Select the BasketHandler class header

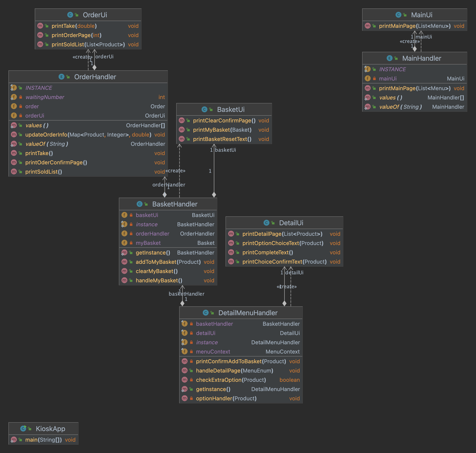coord(175,204)
